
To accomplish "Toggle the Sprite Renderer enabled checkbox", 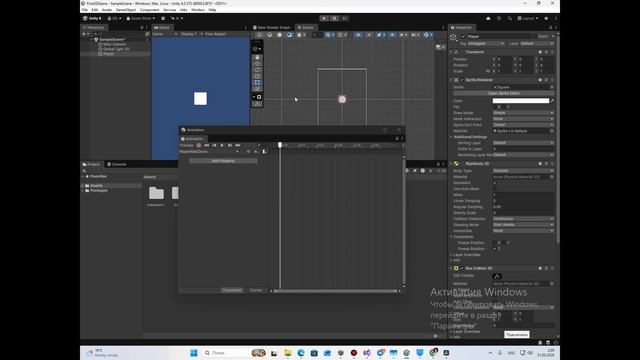I will (x=462, y=80).
